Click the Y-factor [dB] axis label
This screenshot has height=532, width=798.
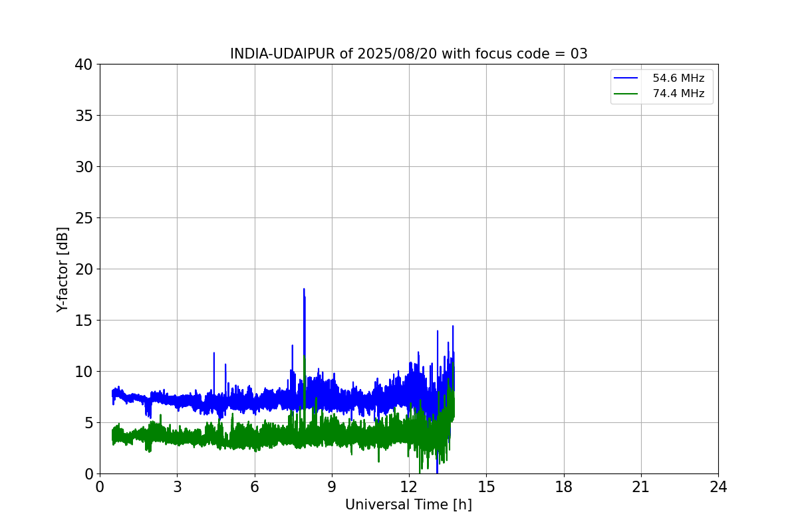63,269
